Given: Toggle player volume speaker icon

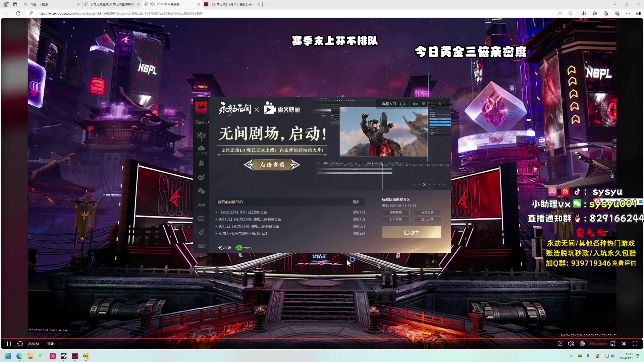Looking at the screenshot, I should (x=571, y=344).
